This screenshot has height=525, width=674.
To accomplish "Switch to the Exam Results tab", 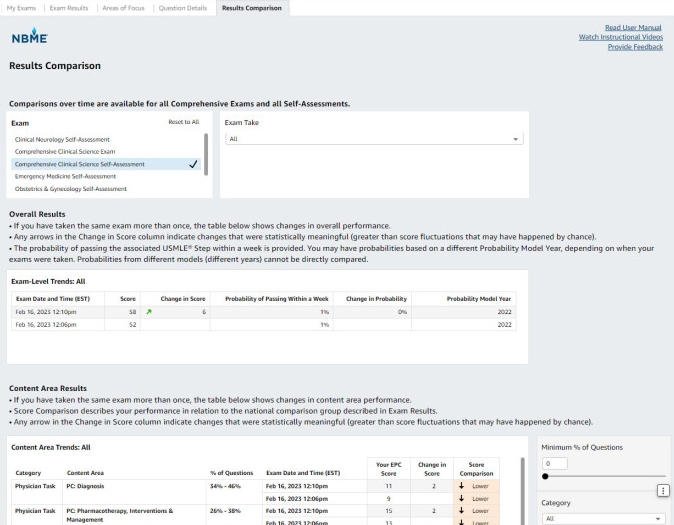I will click(69, 8).
